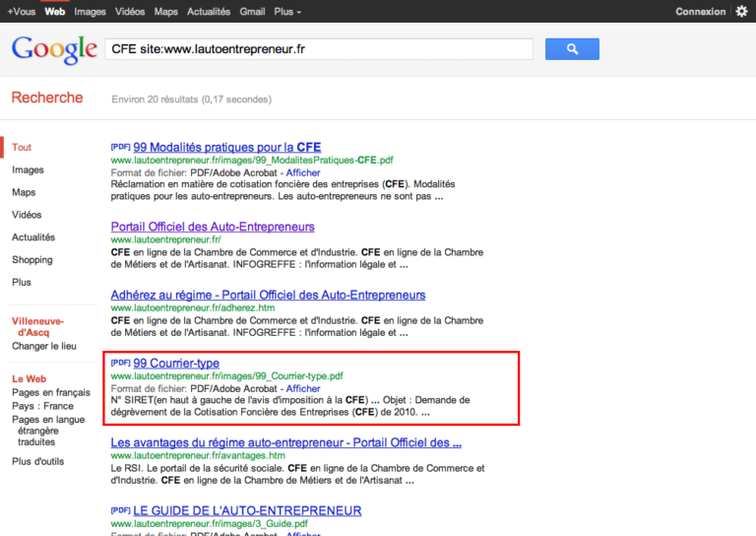
Task: Click the Recherche heading
Action: pyautogui.click(x=47, y=98)
